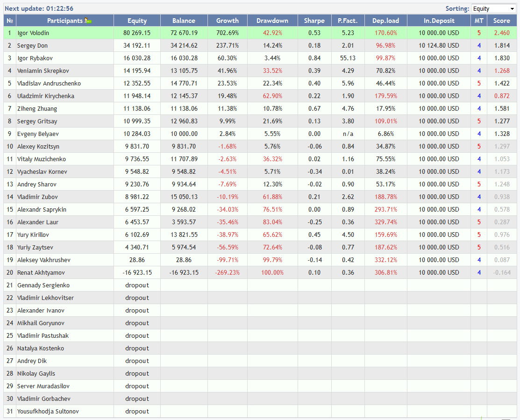This screenshot has height=420, width=520.
Task: Click equity value 80 269.15
Action: pyautogui.click(x=137, y=33)
